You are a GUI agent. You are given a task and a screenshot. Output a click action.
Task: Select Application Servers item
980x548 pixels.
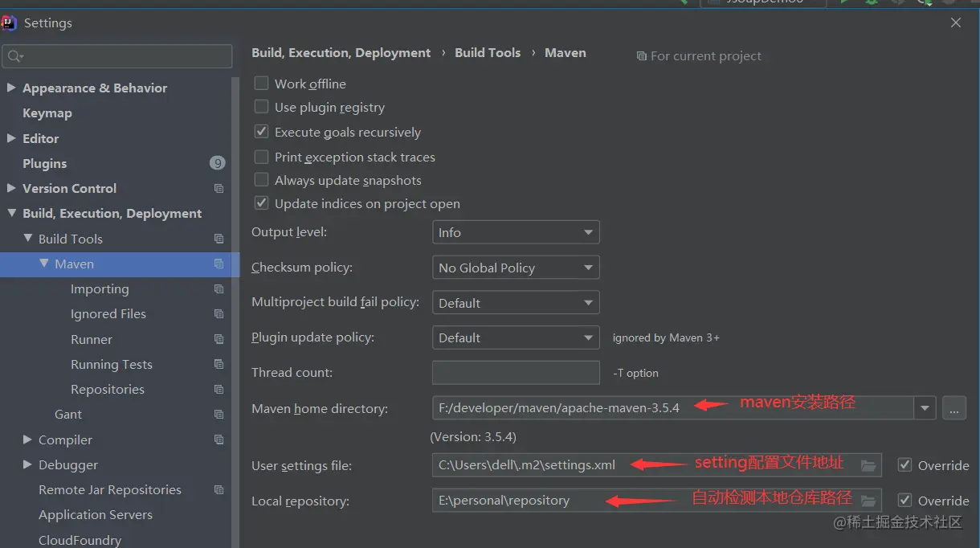(96, 514)
